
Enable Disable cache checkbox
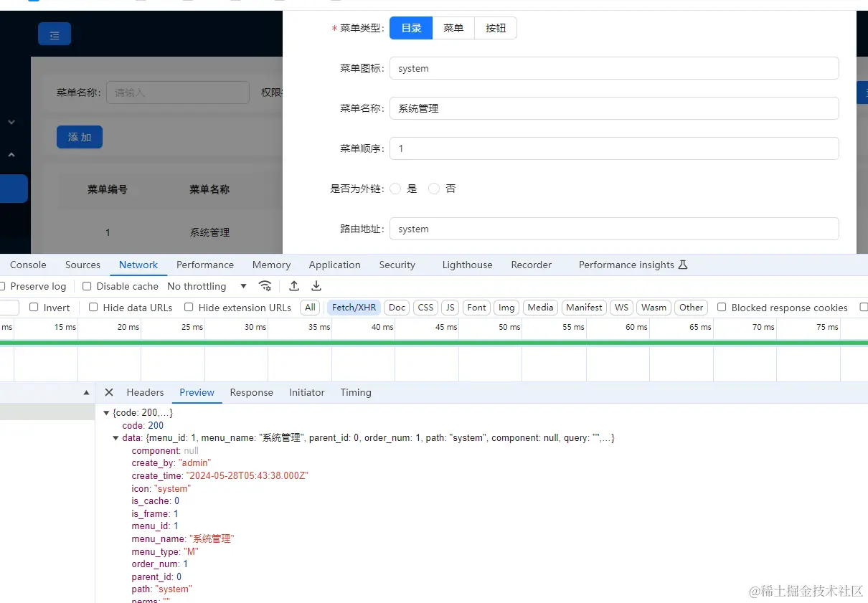(x=87, y=286)
